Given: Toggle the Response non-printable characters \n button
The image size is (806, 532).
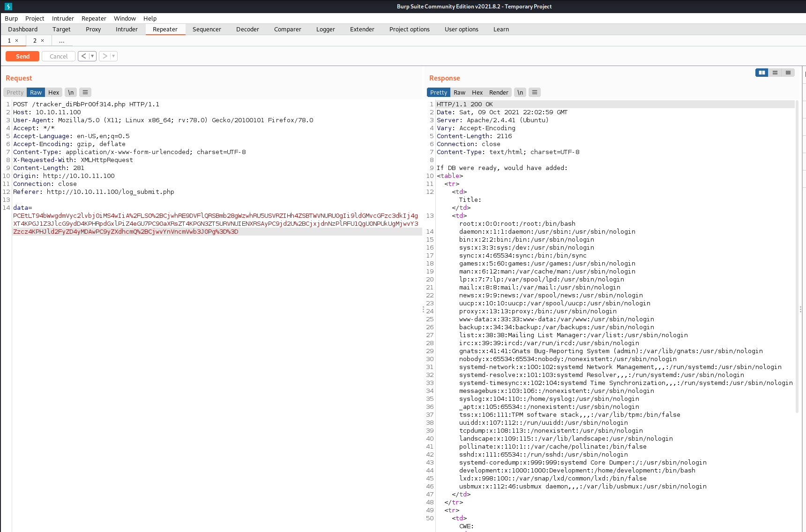Looking at the screenshot, I should (520, 93).
